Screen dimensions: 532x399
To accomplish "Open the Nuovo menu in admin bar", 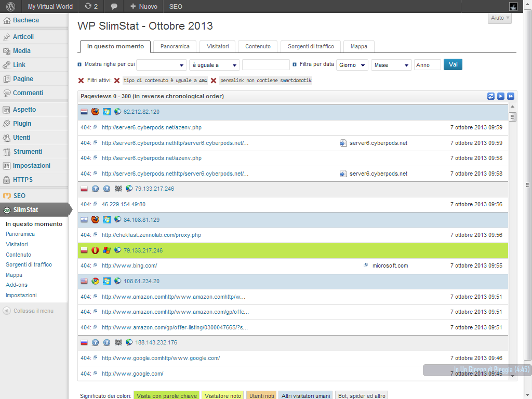I will coord(144,6).
